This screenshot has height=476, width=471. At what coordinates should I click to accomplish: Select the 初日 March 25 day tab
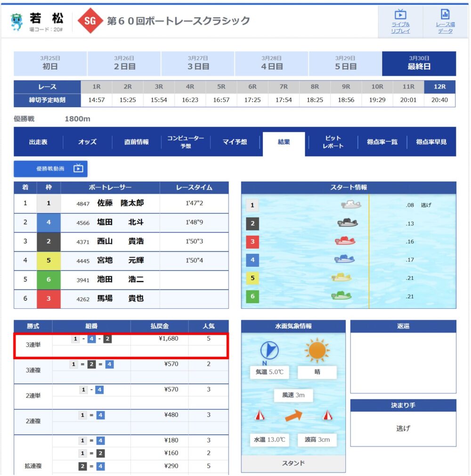click(x=50, y=64)
